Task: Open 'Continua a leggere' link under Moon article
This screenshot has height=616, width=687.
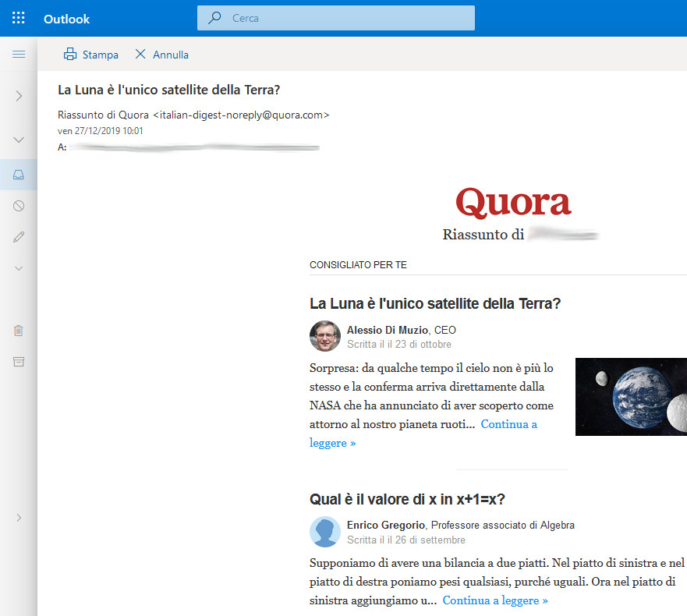Action: (508, 425)
